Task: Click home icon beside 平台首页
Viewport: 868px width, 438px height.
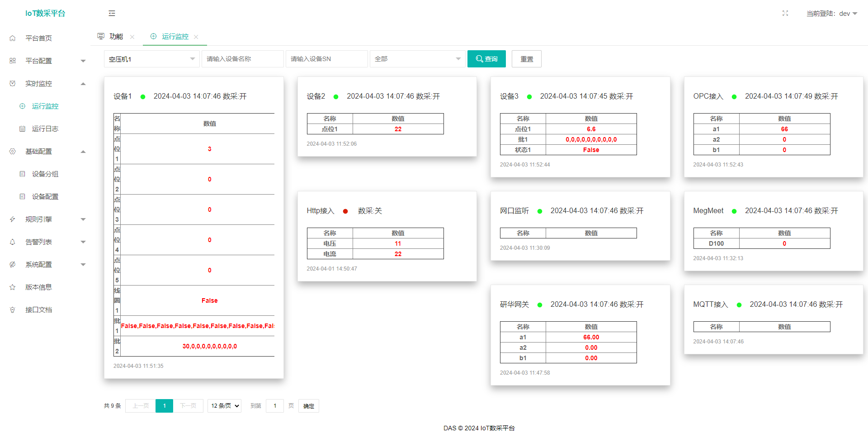Action: 13,38
